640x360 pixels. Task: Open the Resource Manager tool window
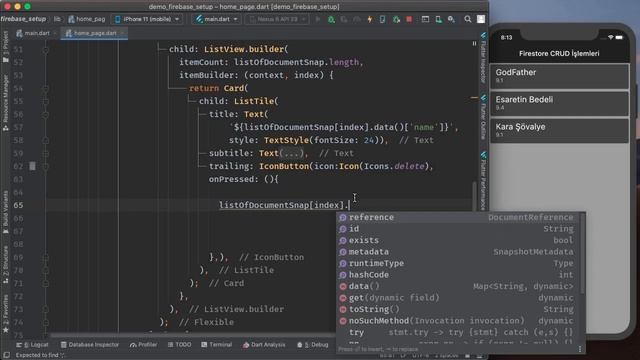coord(5,102)
